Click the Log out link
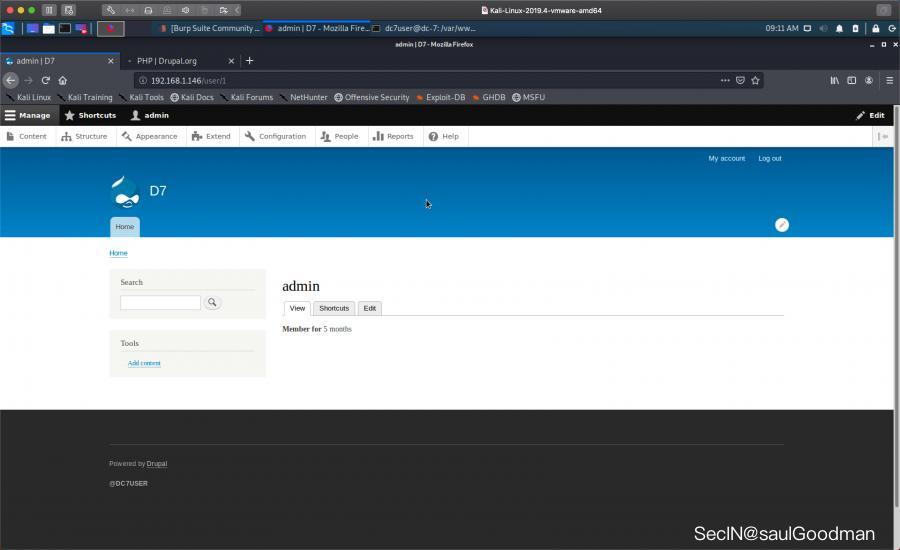 (769, 158)
